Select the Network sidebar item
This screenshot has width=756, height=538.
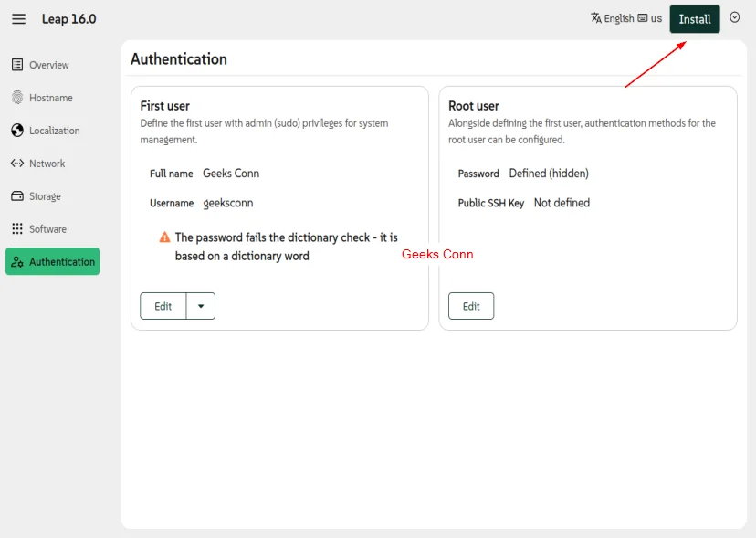47,164
